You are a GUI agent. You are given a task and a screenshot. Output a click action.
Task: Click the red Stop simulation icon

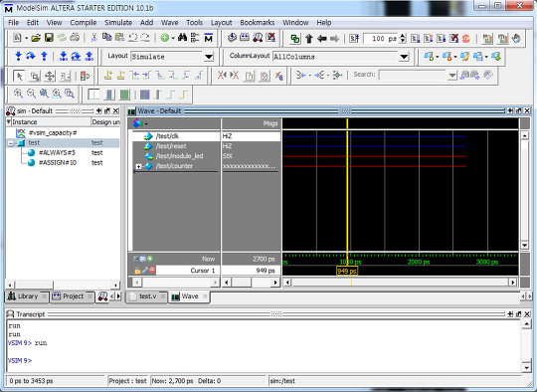pyautogui.click(x=466, y=39)
